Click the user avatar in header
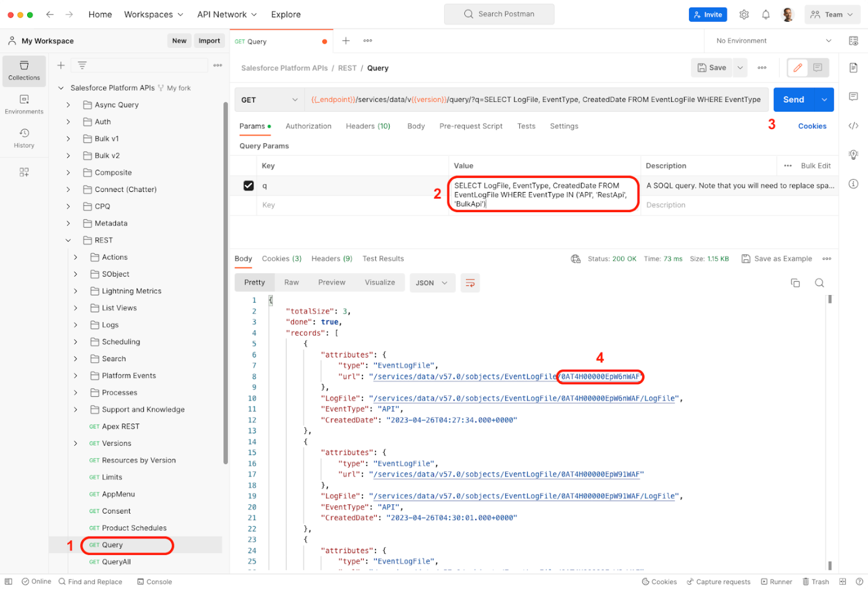Screen dimensions: 868x589 (x=788, y=14)
